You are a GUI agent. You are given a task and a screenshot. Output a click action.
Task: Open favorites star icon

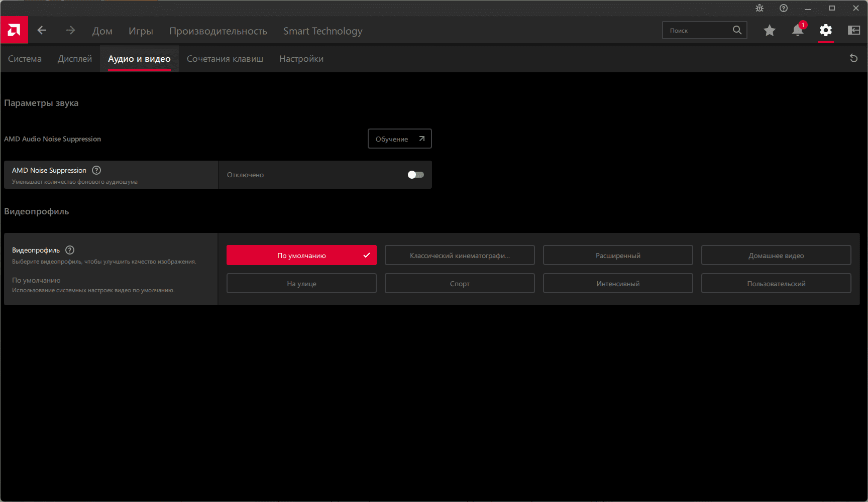point(769,31)
